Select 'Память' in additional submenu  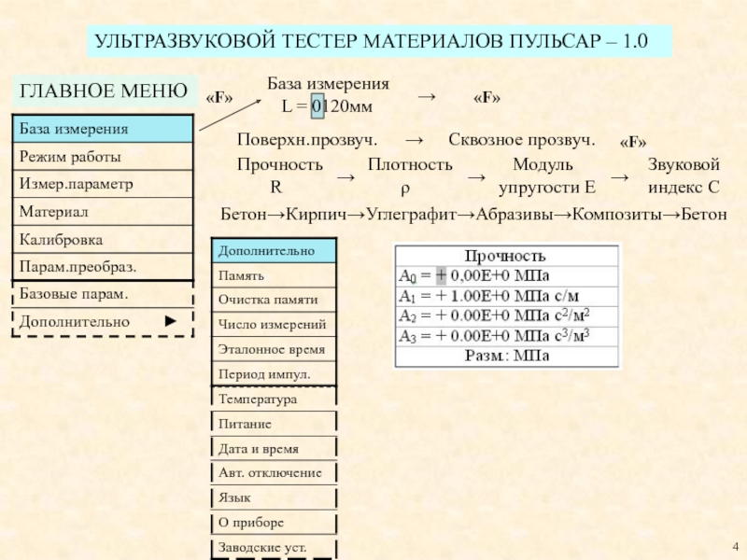coord(275,276)
